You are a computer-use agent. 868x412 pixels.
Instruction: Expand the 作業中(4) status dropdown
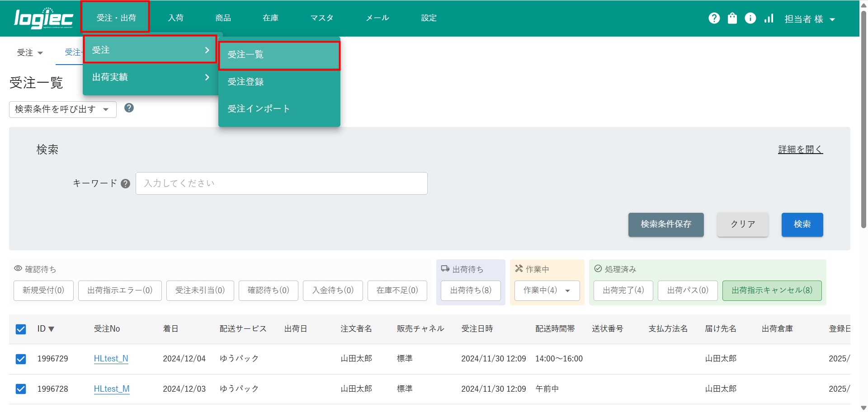coord(567,290)
